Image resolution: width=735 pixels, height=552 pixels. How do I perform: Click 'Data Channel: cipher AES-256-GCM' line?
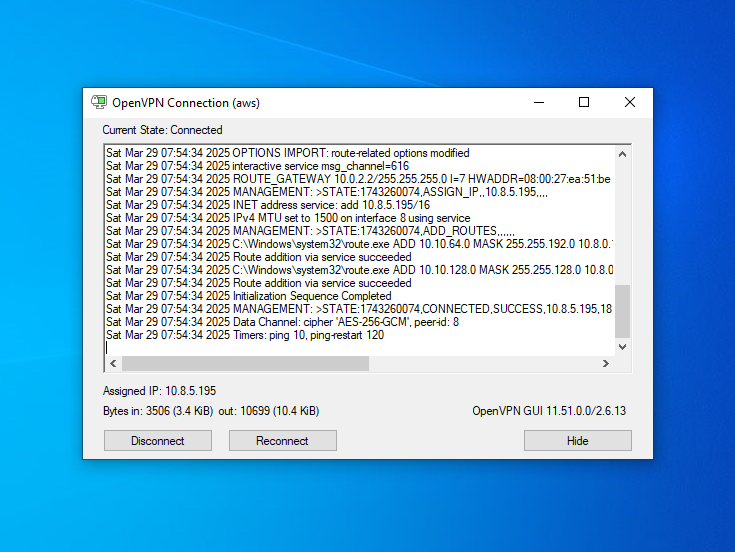[283, 322]
